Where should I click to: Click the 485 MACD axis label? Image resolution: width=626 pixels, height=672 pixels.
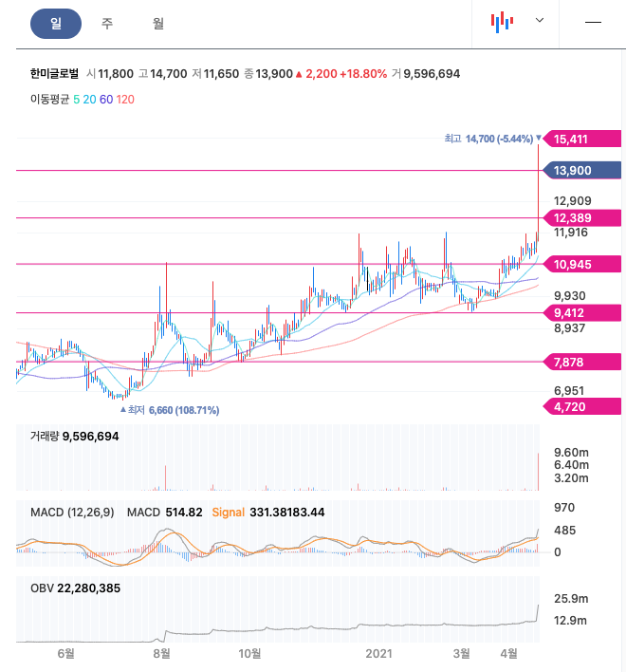tap(564, 531)
